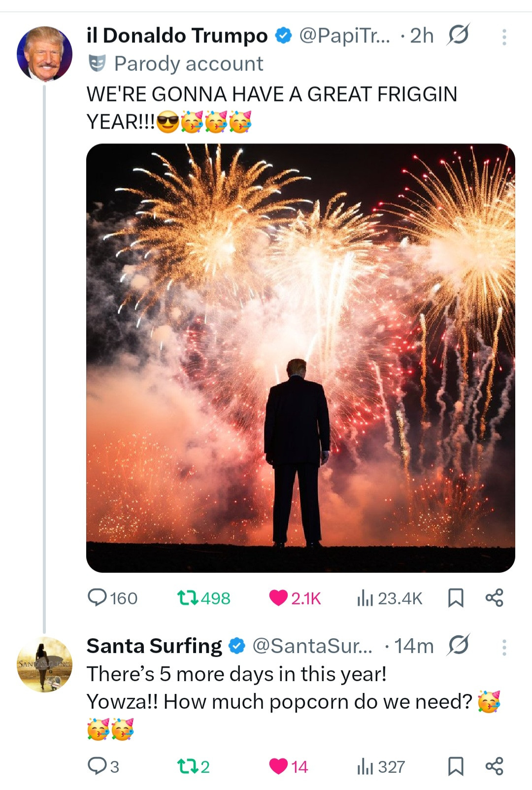Unlike the Santa Surfing reply

pyautogui.click(x=279, y=766)
